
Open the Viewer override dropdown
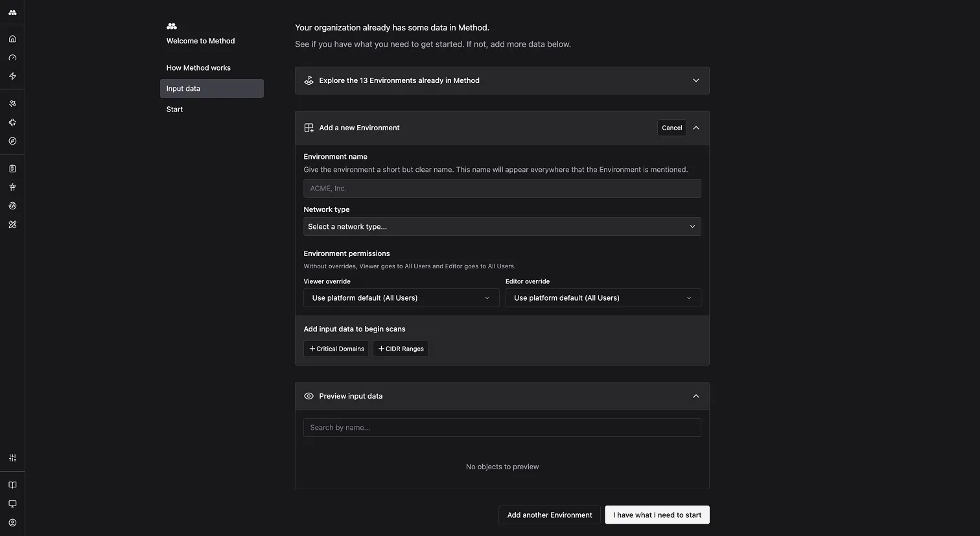[401, 298]
